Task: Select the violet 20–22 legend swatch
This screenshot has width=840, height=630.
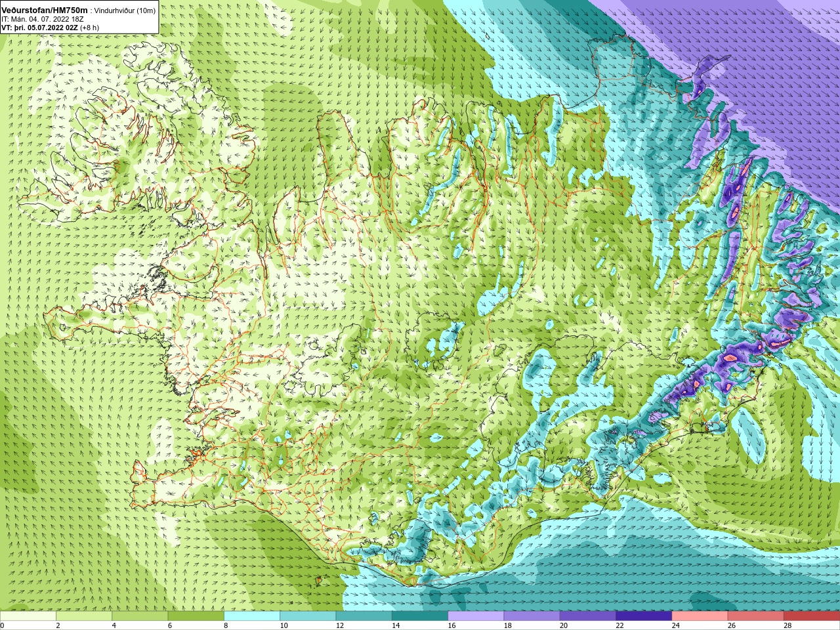Action: click(588, 616)
